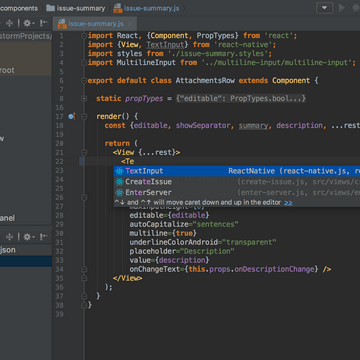Click the multiline={true} attribute
Screen dimensions: 360x360
[163, 233]
